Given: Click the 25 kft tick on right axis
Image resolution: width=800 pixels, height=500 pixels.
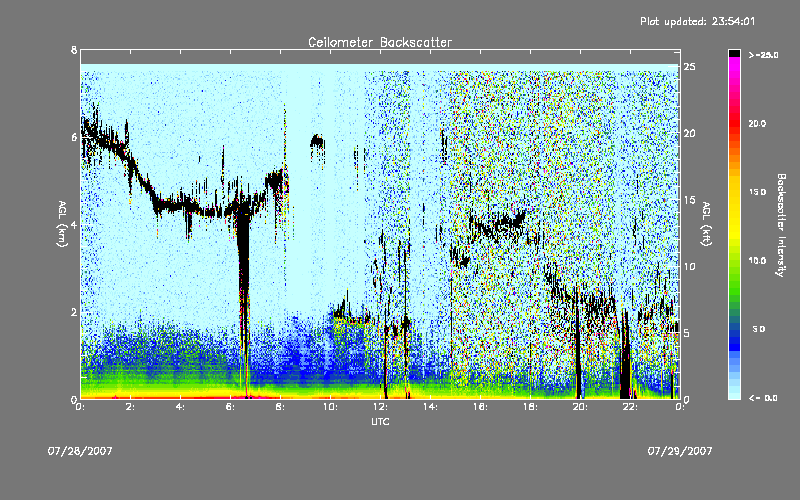Looking at the screenshot, I should click(x=690, y=67).
